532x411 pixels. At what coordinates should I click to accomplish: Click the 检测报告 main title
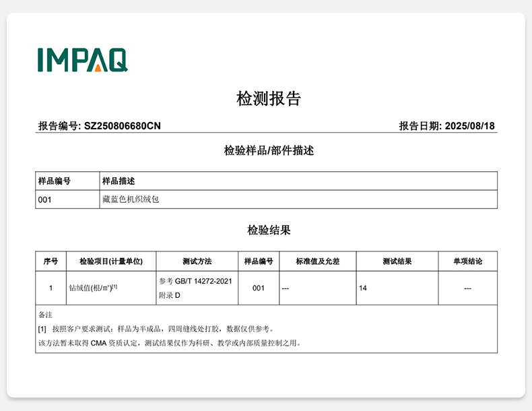click(268, 98)
